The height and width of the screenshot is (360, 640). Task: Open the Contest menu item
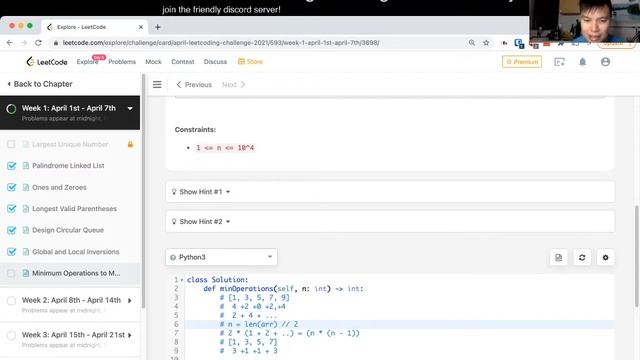pos(183,62)
